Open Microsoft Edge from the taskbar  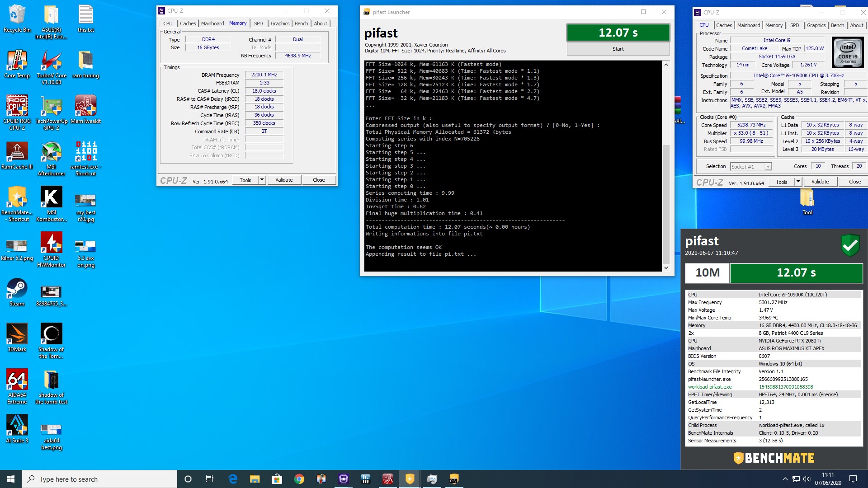pos(233,479)
